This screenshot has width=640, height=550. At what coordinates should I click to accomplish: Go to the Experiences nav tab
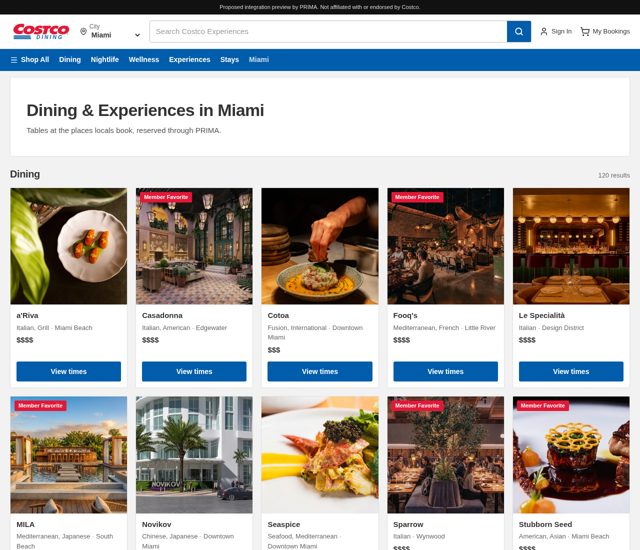tap(189, 60)
